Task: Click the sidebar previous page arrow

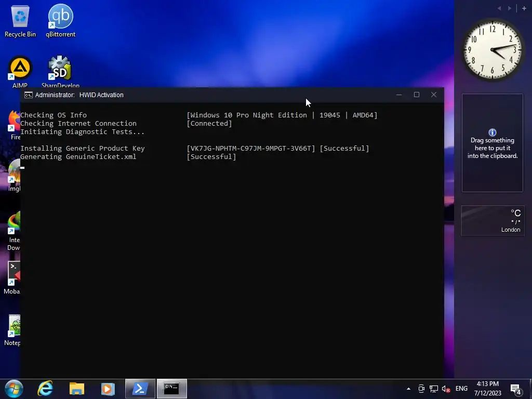Action: [499, 8]
